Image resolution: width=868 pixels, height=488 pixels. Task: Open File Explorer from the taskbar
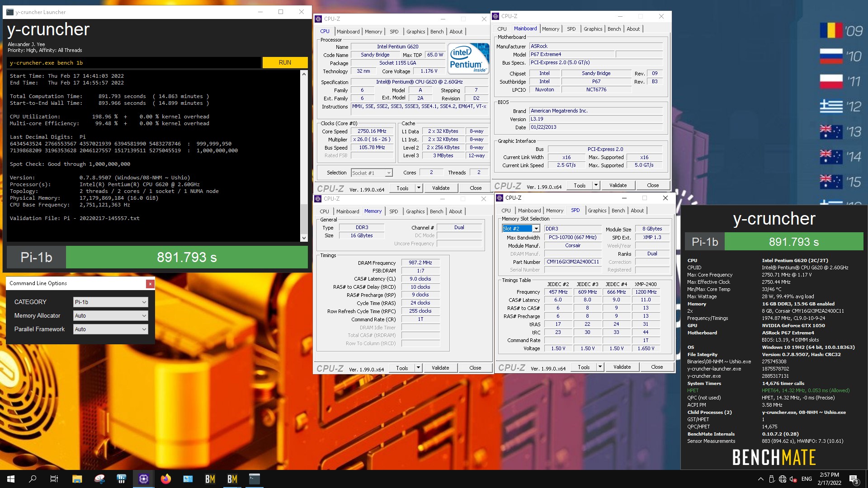pyautogui.click(x=77, y=479)
